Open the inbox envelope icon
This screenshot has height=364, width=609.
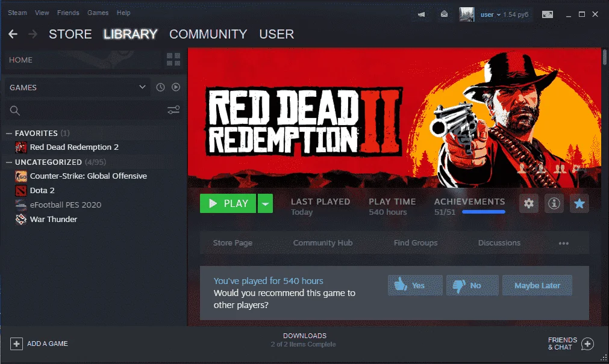(445, 14)
